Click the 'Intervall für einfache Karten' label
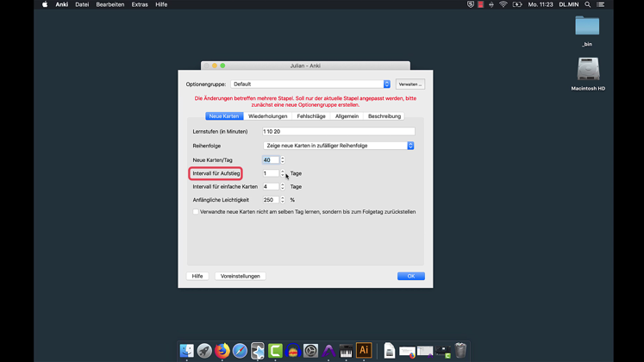The width and height of the screenshot is (644, 362). coord(225,186)
